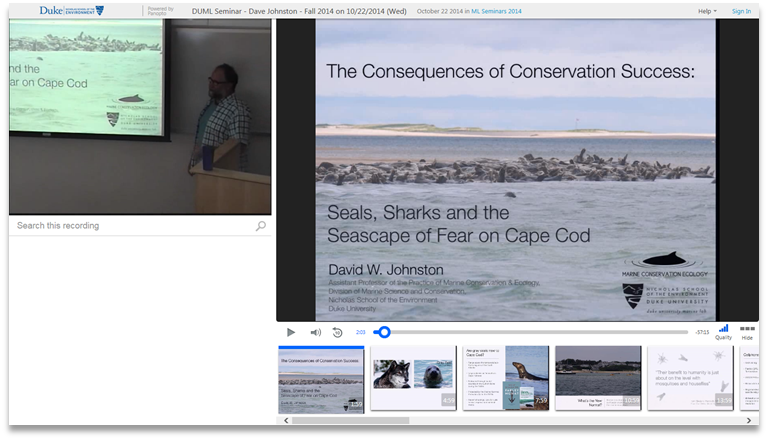The width and height of the screenshot is (768, 440).
Task: Open the ML Seminars 2014 folder link
Action: (496, 11)
